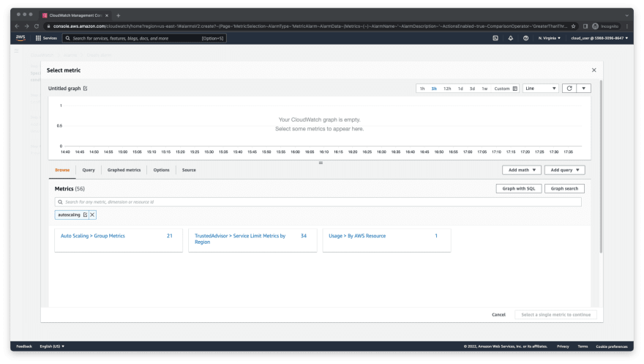Click the dialog vertical scrollbar
Image resolution: width=644 pixels, height=364 pixels.
601,166
